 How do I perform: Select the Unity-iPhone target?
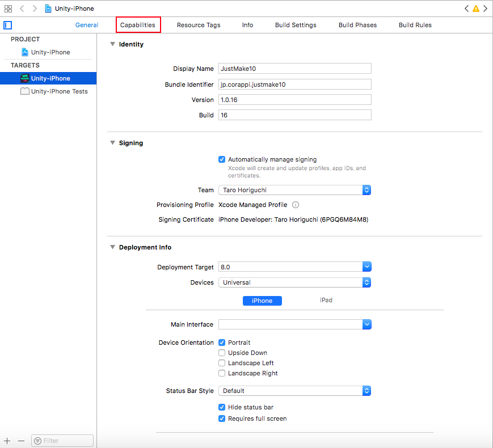48,78
